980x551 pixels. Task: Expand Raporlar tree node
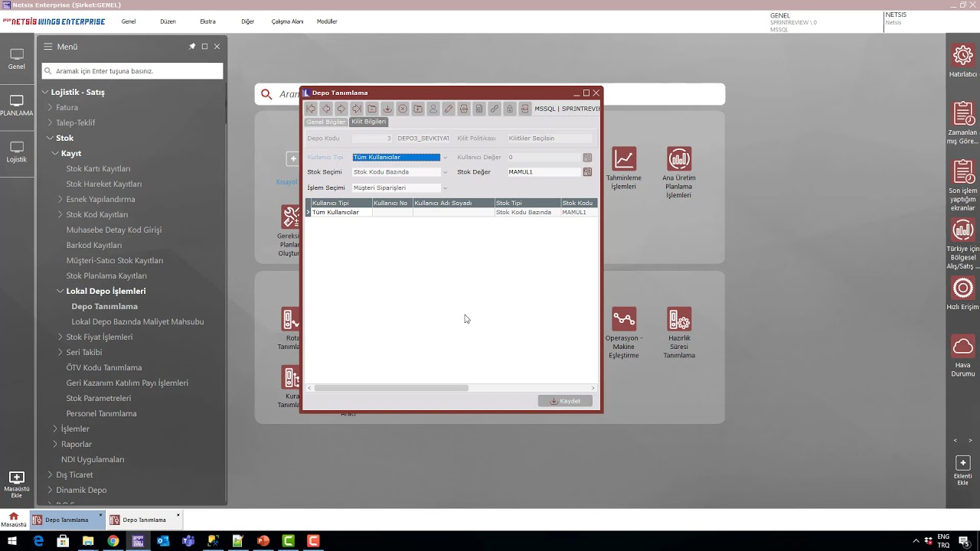click(55, 444)
